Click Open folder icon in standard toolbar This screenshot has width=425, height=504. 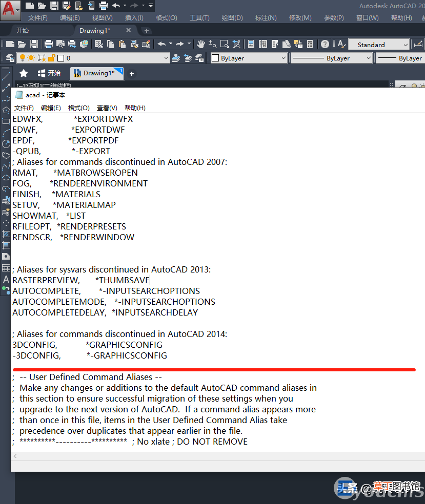(x=22, y=44)
